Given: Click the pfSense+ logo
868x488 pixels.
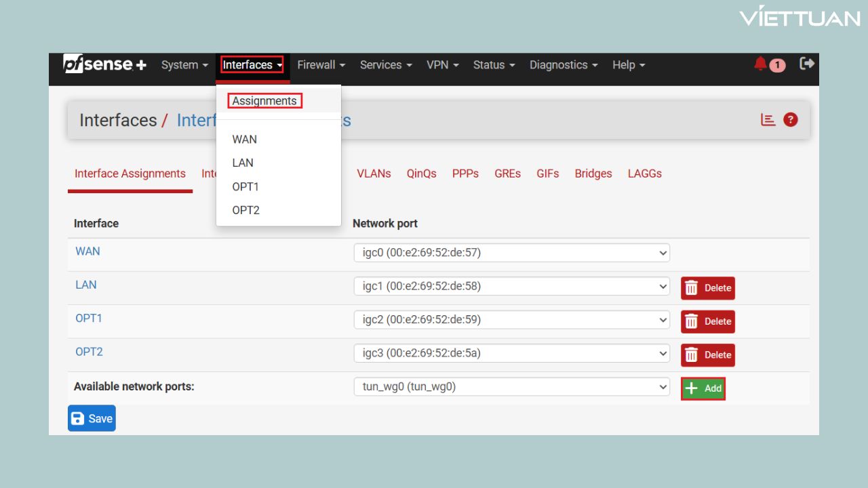Looking at the screenshot, I should coord(104,64).
